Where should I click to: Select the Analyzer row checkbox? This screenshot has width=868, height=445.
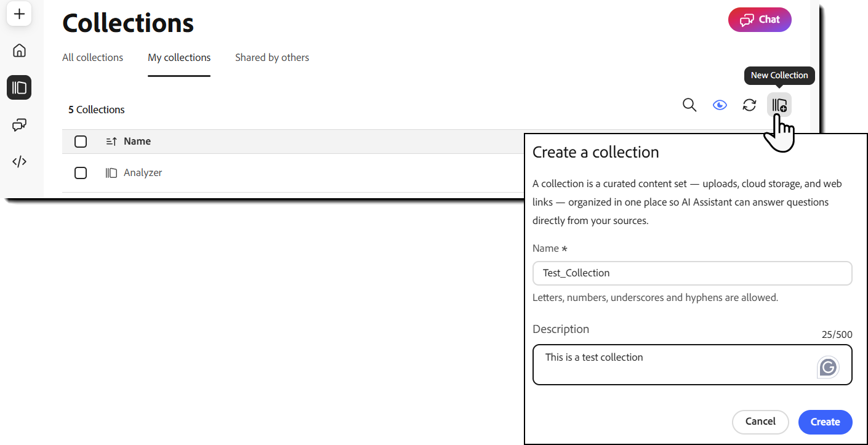pos(81,173)
